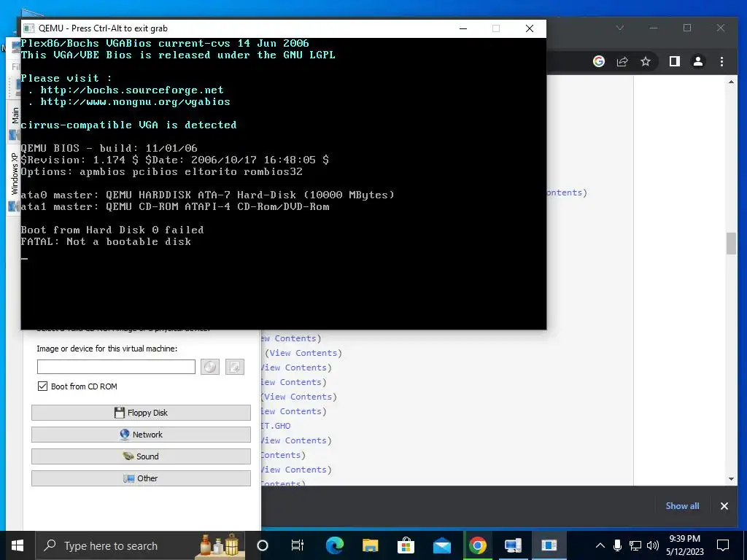
Task: Toggle Chrome's side panel icon
Action: 675,61
